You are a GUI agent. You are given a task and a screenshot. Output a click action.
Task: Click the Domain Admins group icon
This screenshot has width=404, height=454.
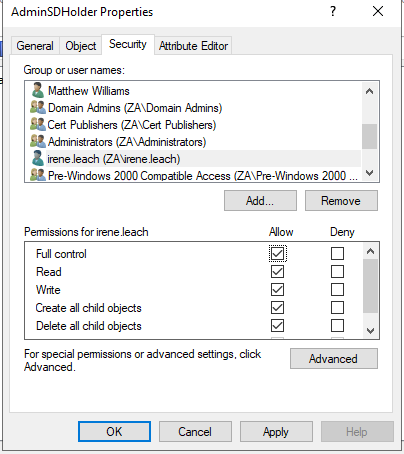point(38,107)
